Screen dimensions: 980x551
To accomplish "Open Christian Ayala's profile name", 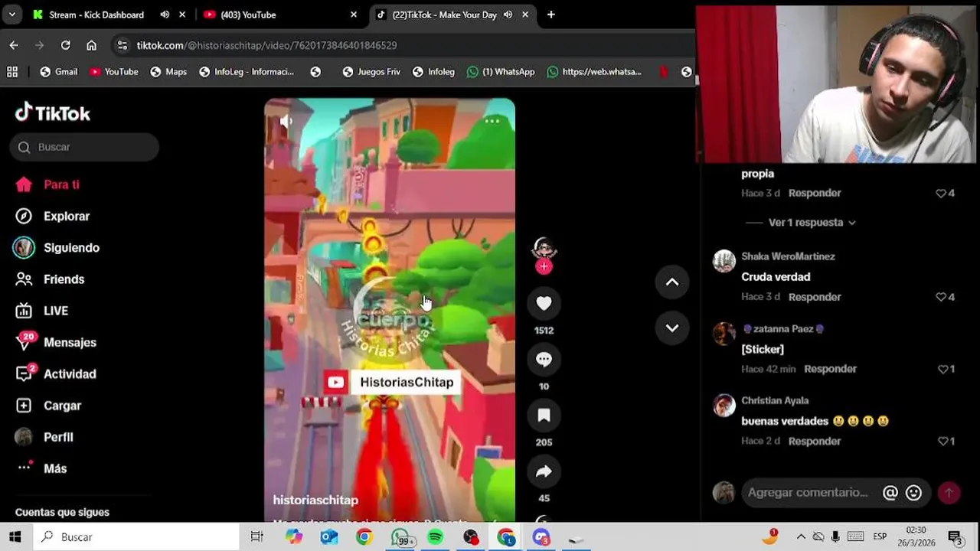I will click(x=775, y=400).
